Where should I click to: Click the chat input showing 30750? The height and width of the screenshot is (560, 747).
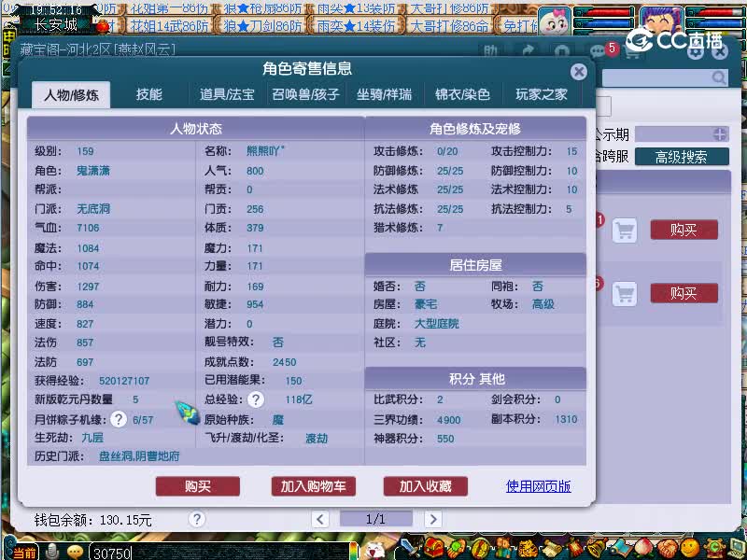point(219,553)
